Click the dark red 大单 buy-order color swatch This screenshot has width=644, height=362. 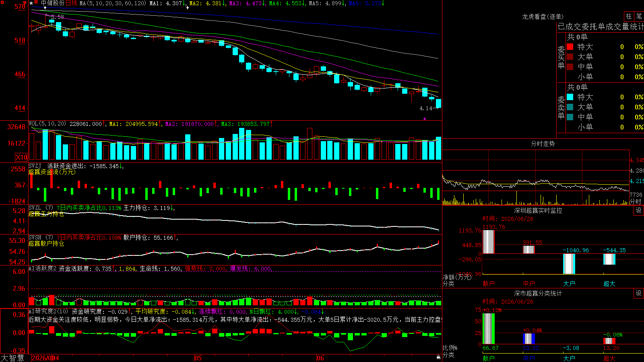click(x=570, y=57)
